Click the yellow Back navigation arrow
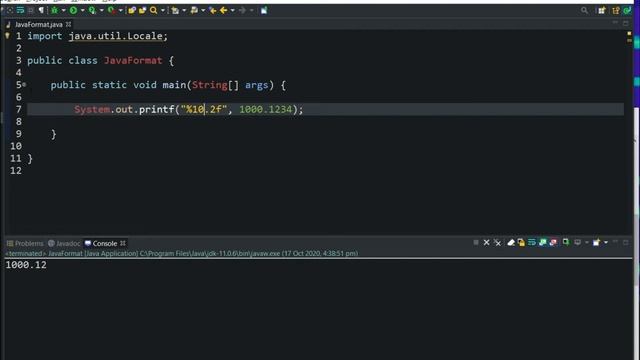This screenshot has width=640, height=360. coord(223,10)
